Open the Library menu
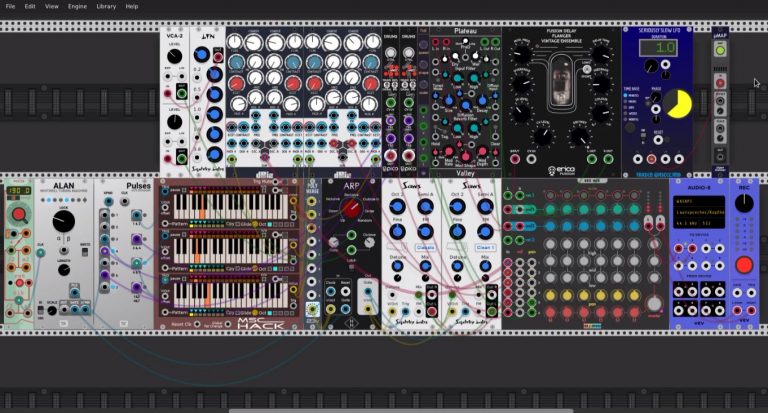The height and width of the screenshot is (413, 768). pyautogui.click(x=106, y=6)
